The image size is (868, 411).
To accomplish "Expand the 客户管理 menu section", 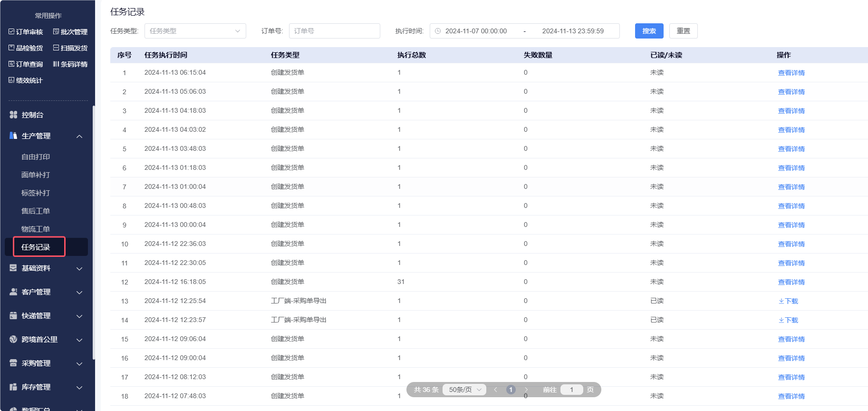I will [x=79, y=293].
